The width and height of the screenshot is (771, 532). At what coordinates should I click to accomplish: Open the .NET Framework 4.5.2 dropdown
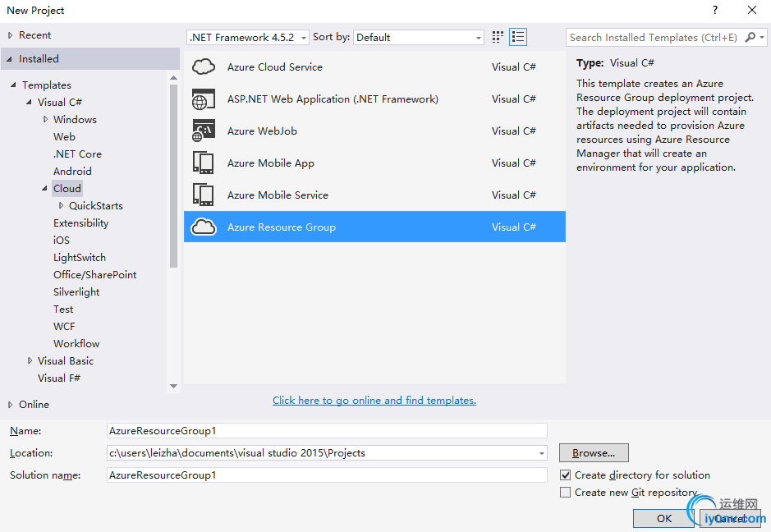point(248,38)
